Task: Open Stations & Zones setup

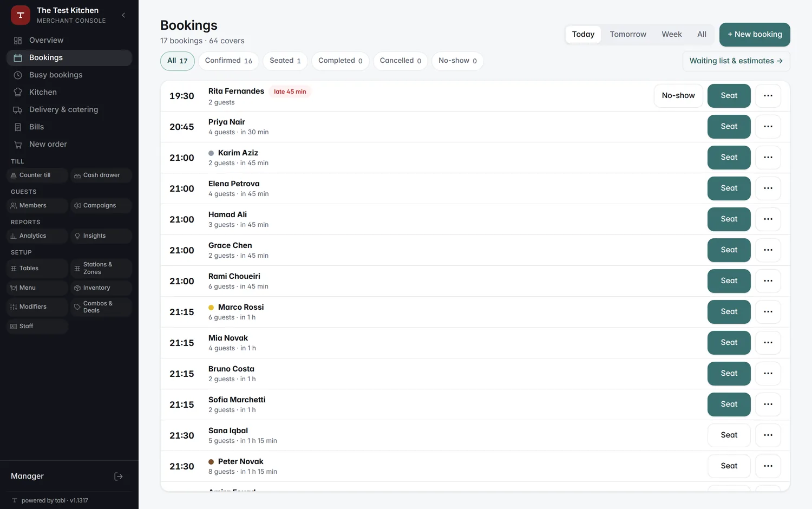Action: 101,269
